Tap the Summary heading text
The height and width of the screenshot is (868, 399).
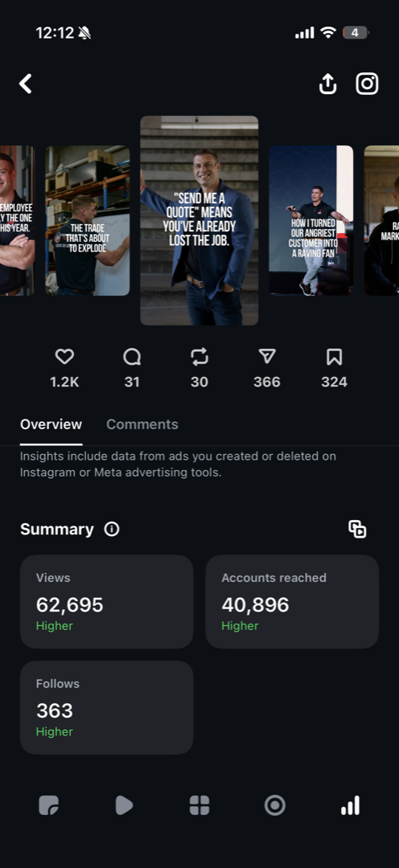point(57,529)
